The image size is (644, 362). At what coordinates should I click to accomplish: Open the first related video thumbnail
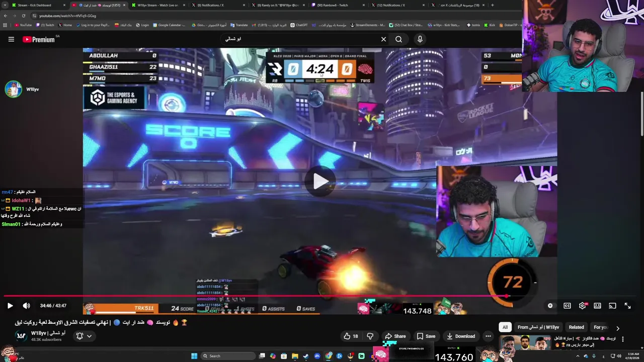coord(525,342)
